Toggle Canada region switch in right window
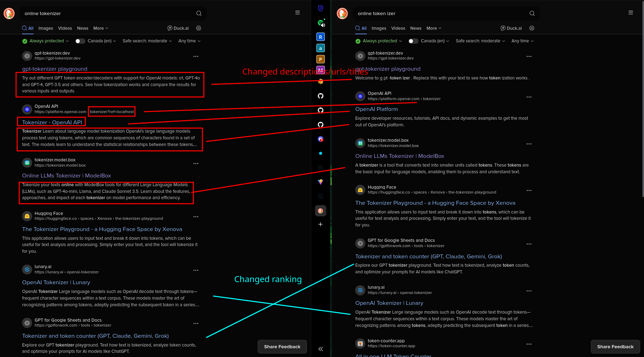The width and height of the screenshot is (644, 357). pyautogui.click(x=413, y=41)
